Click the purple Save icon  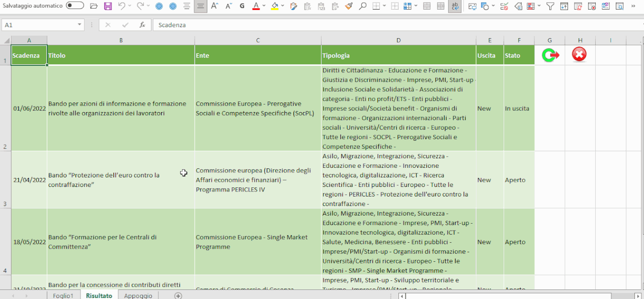108,6
